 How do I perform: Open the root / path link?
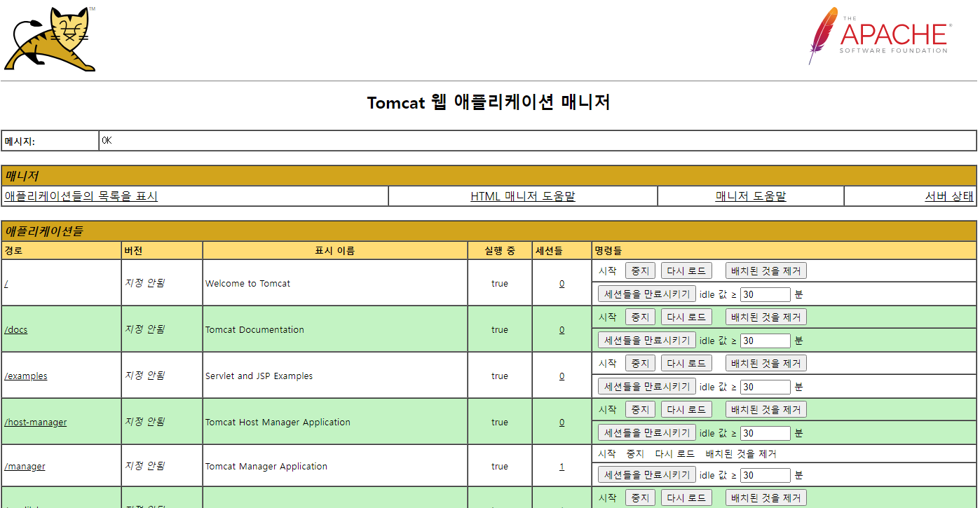pos(6,284)
